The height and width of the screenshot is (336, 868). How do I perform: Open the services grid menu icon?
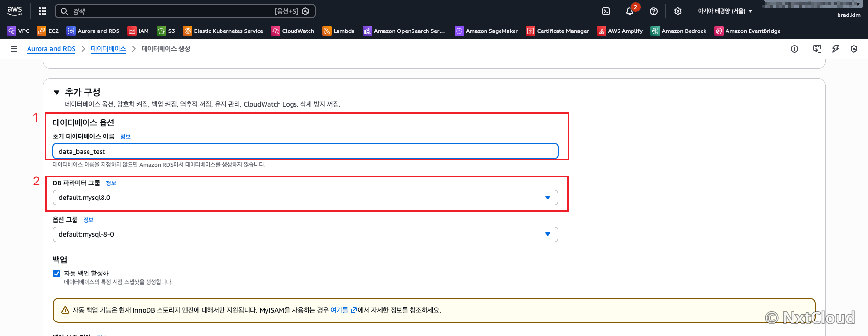coord(43,11)
